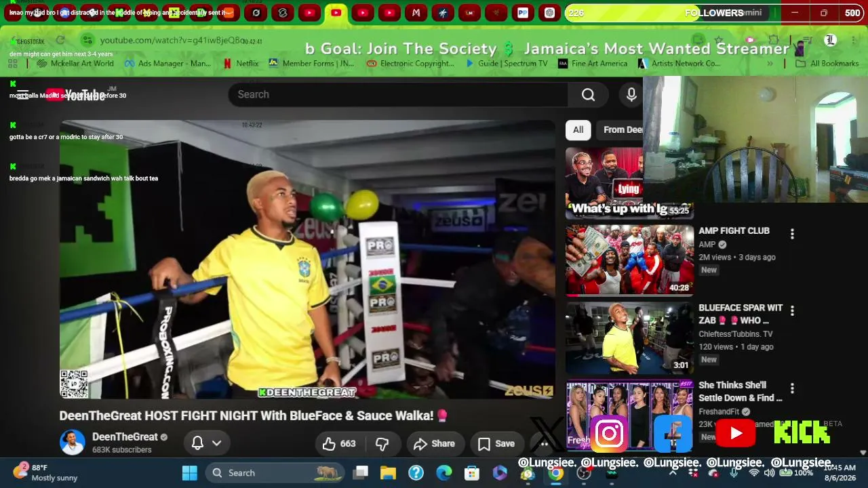Click the 'AMP FIGHT CLUB' video title

click(x=734, y=231)
